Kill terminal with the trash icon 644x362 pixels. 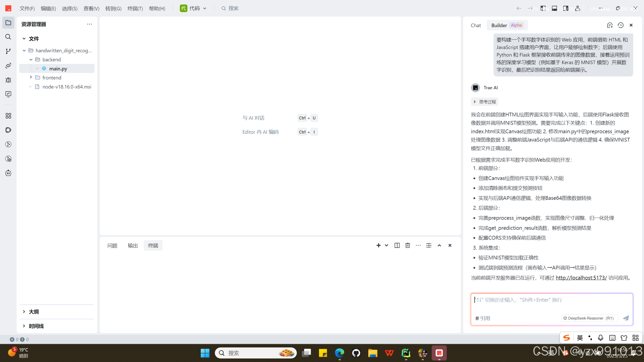[408, 245]
